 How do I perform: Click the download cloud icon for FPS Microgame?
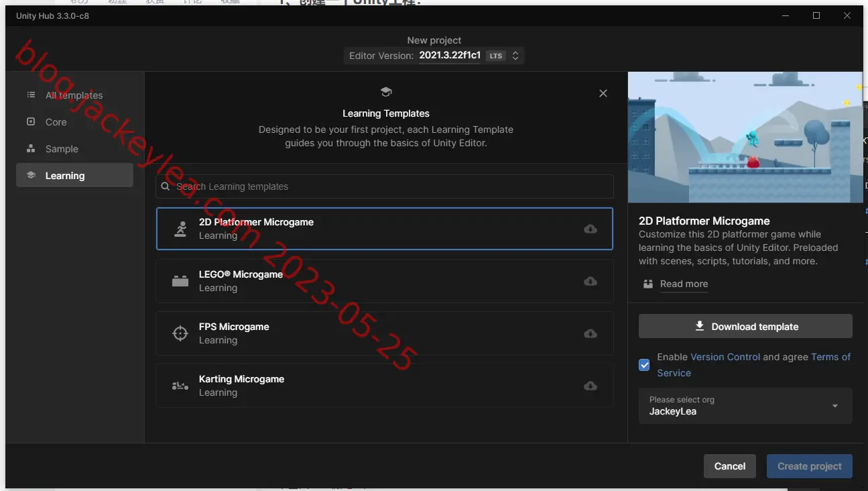pos(591,333)
